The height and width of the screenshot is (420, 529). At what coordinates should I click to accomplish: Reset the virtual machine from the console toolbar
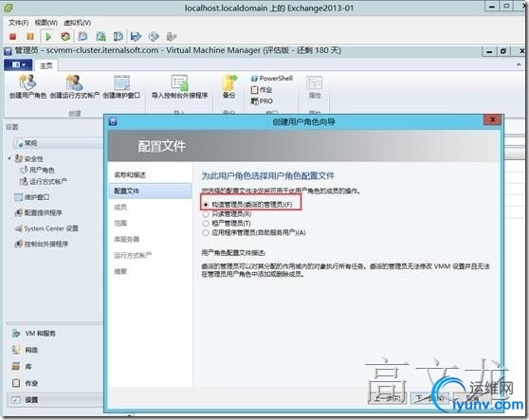click(65, 36)
